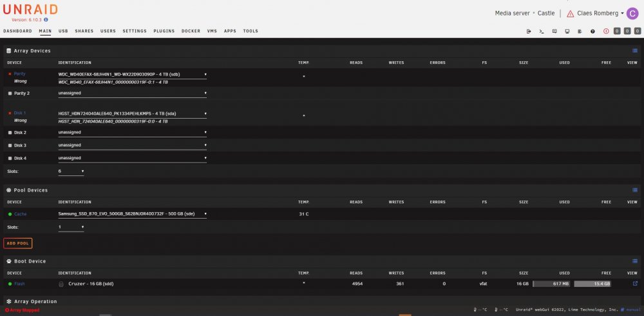The image size is (644, 316).
Task: Open the Flash device link
Action: [x=19, y=284]
